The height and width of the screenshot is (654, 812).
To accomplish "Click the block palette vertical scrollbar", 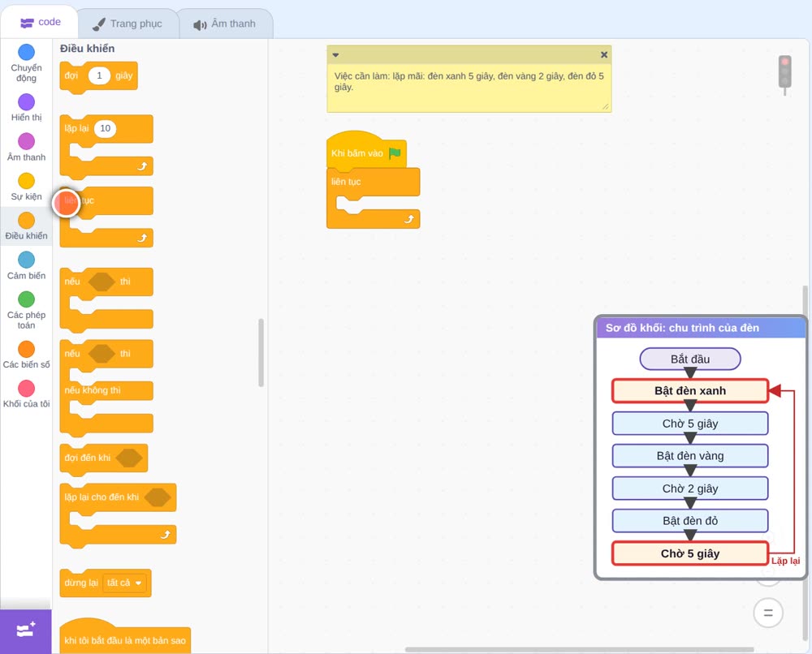I will click(x=261, y=352).
